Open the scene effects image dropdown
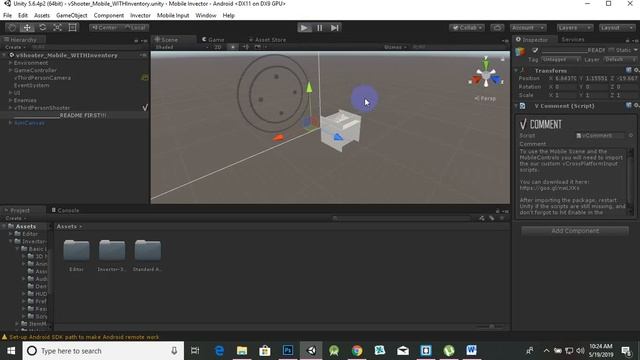Screen dimensions: 640x360 coord(260,47)
